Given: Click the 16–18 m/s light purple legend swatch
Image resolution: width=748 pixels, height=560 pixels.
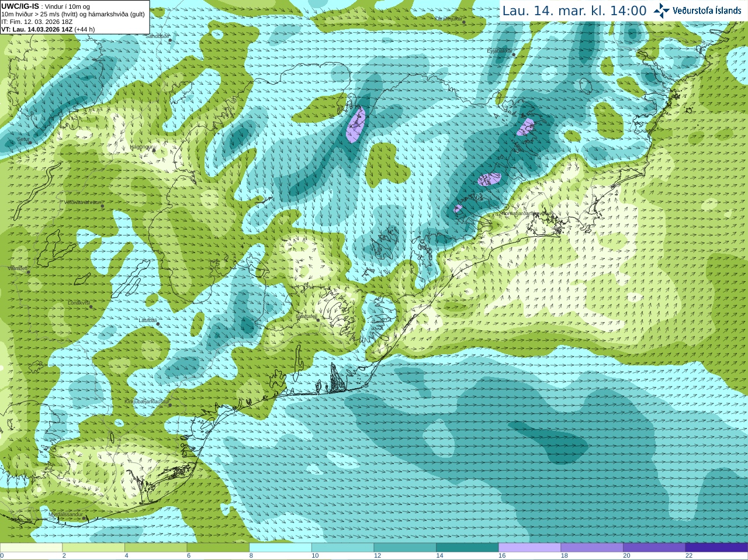Looking at the screenshot, I should pyautogui.click(x=529, y=547).
